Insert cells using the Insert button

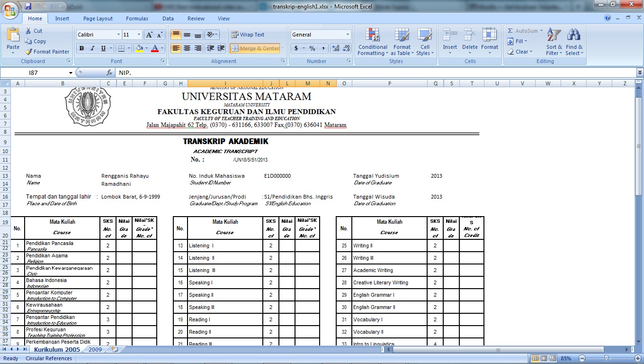click(450, 42)
